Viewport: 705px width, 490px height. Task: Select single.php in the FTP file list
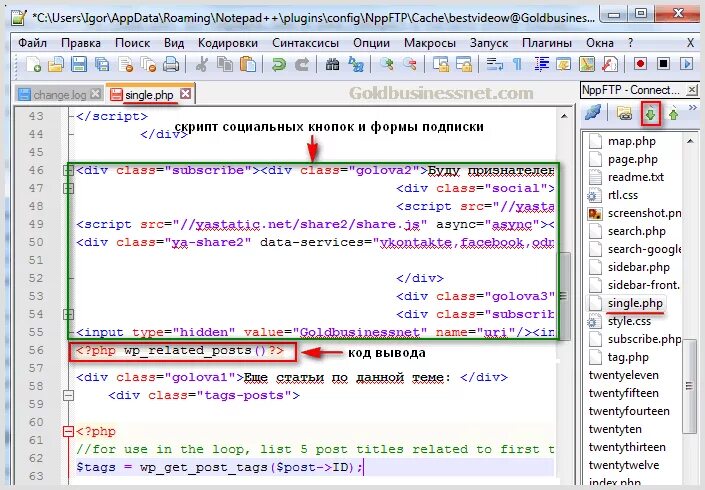click(x=635, y=303)
